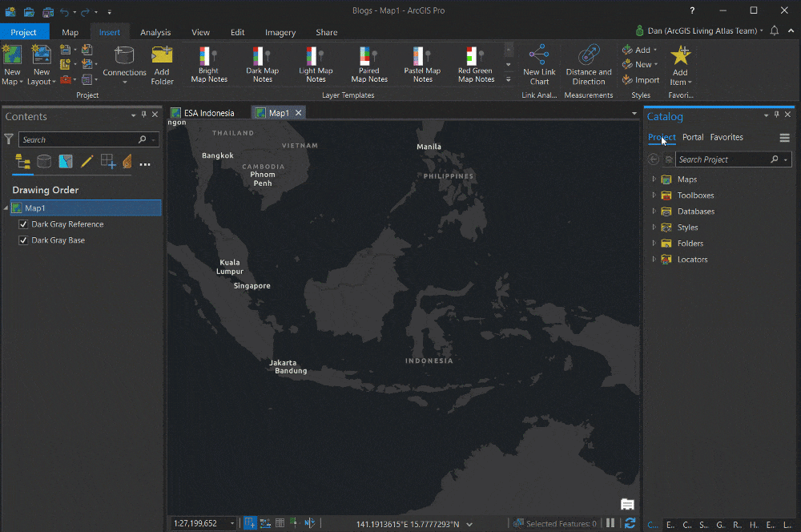Open the map scale dropdown

click(231, 522)
